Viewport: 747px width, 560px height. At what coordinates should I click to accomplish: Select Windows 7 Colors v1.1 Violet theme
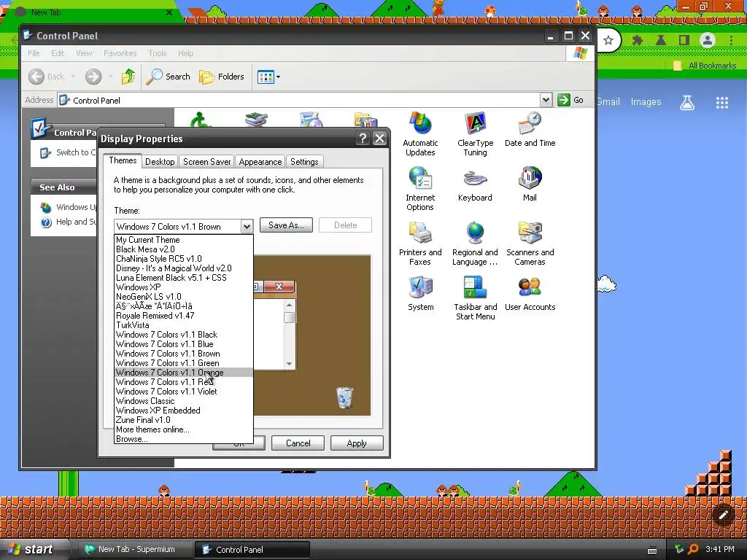(x=184, y=392)
